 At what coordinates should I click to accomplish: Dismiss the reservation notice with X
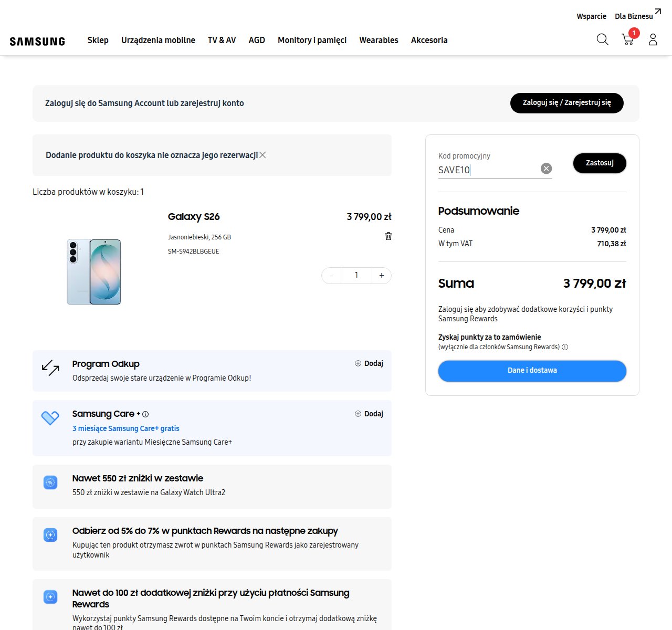click(262, 155)
